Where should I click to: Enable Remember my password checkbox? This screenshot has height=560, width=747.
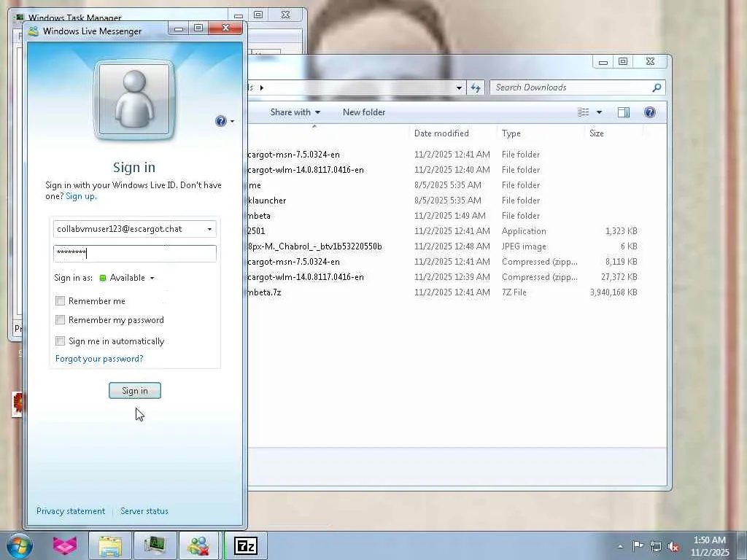(60, 320)
